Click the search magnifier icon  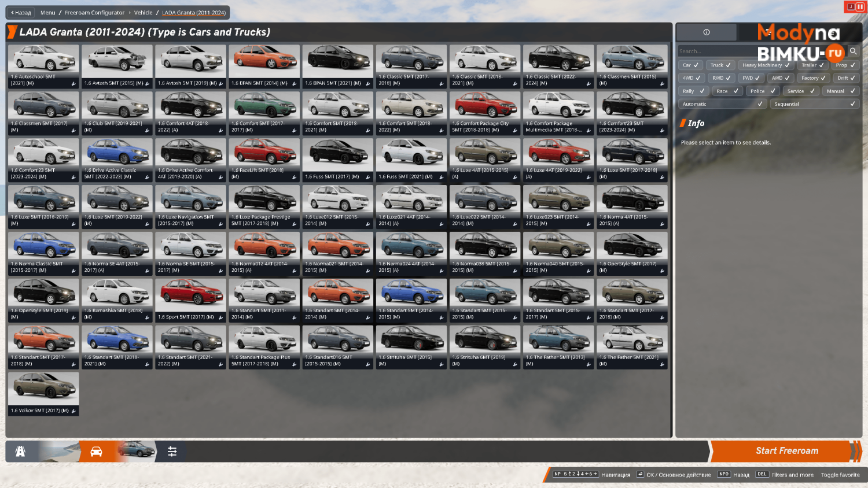(853, 51)
